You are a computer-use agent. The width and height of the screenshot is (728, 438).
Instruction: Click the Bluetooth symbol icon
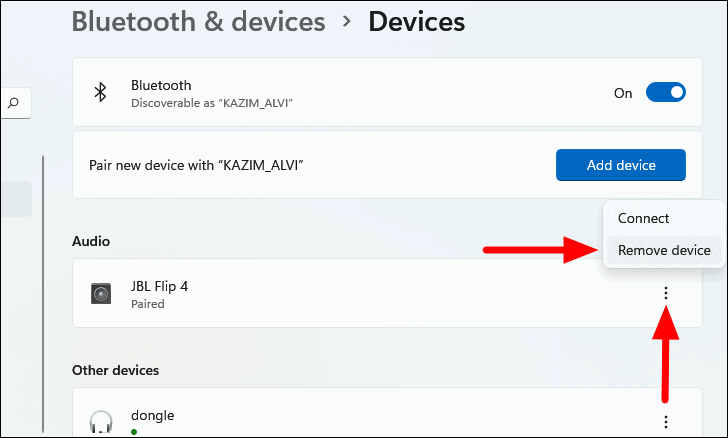100,92
